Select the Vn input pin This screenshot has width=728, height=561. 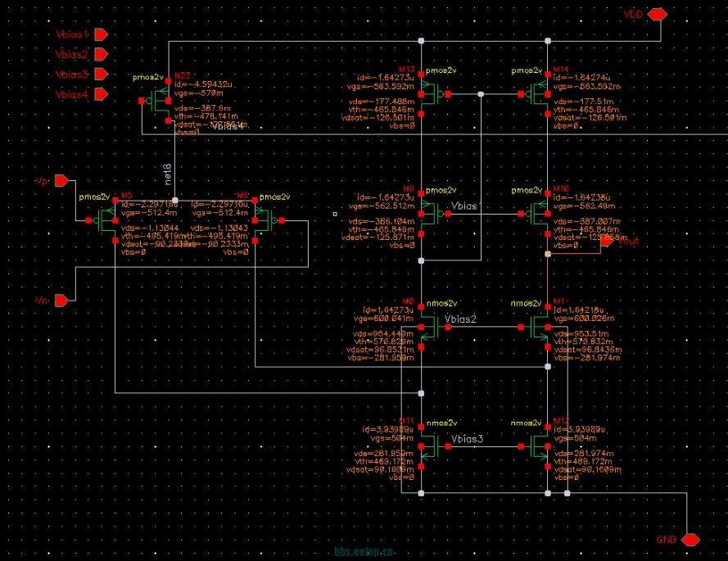coord(61,301)
